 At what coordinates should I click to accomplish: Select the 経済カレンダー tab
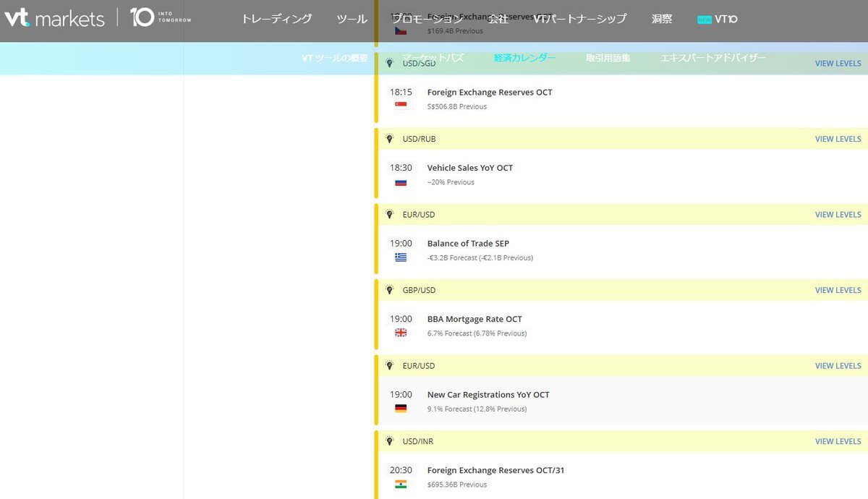tap(524, 58)
